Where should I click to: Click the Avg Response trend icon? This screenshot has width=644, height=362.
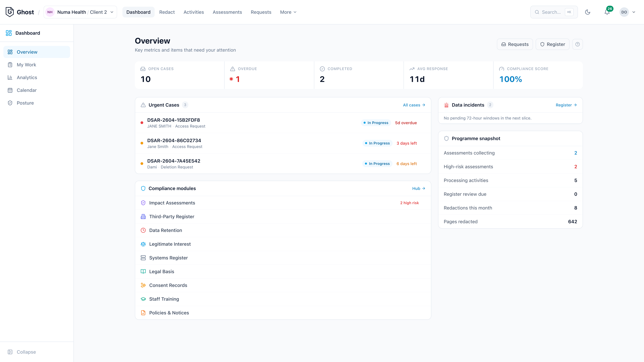(x=412, y=69)
